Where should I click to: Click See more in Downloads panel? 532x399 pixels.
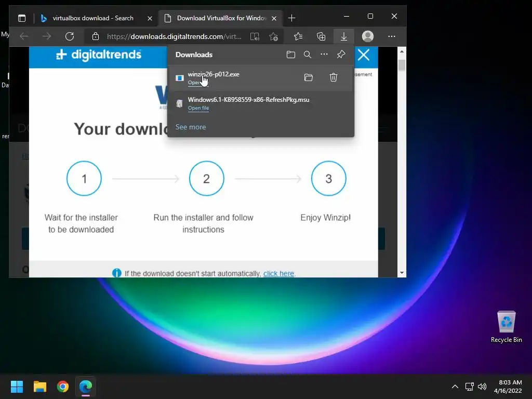coord(191,127)
